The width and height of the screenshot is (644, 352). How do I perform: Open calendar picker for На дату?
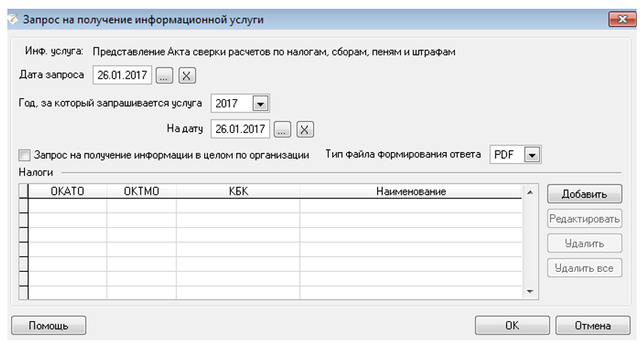[282, 129]
